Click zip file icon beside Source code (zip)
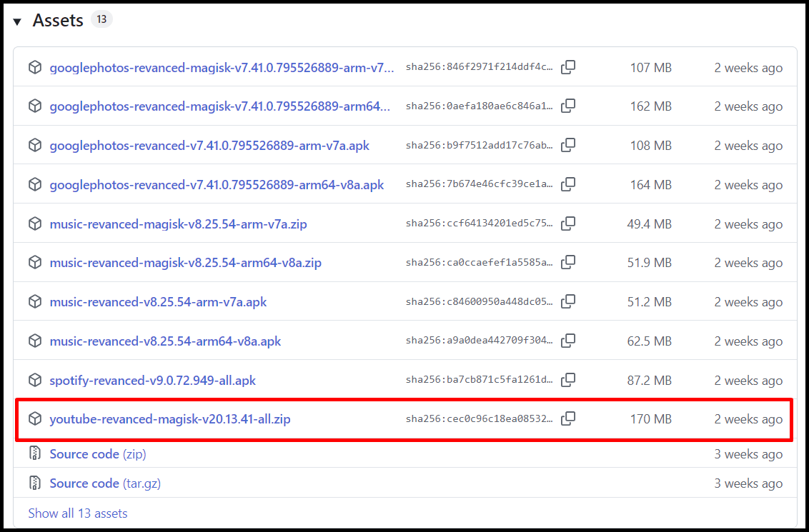 tap(34, 453)
